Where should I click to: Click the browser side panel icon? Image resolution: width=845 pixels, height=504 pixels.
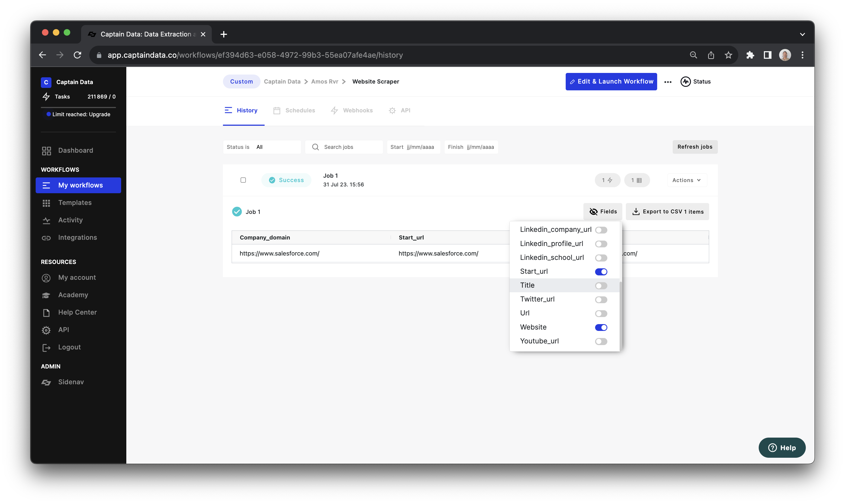(x=767, y=55)
